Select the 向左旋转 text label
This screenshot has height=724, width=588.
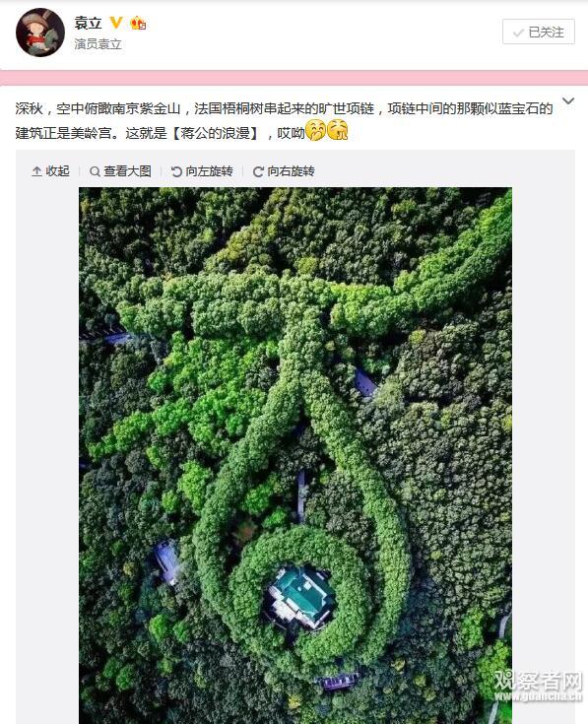tap(209, 171)
